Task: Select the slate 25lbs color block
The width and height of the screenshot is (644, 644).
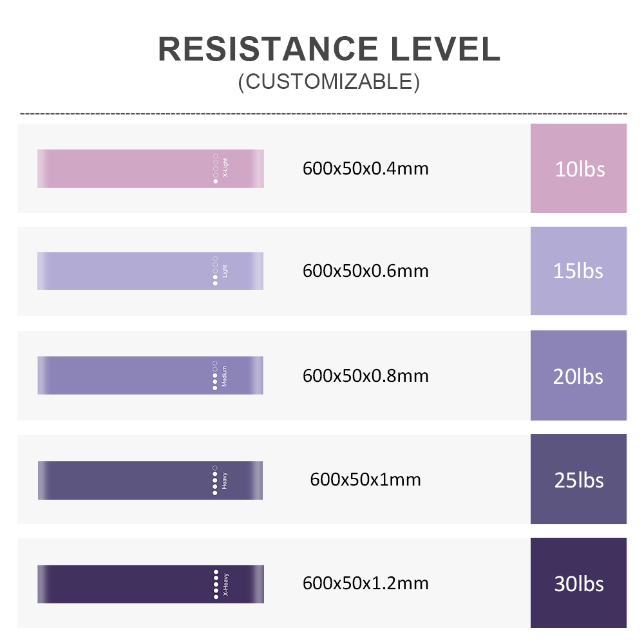Action: tap(578, 479)
